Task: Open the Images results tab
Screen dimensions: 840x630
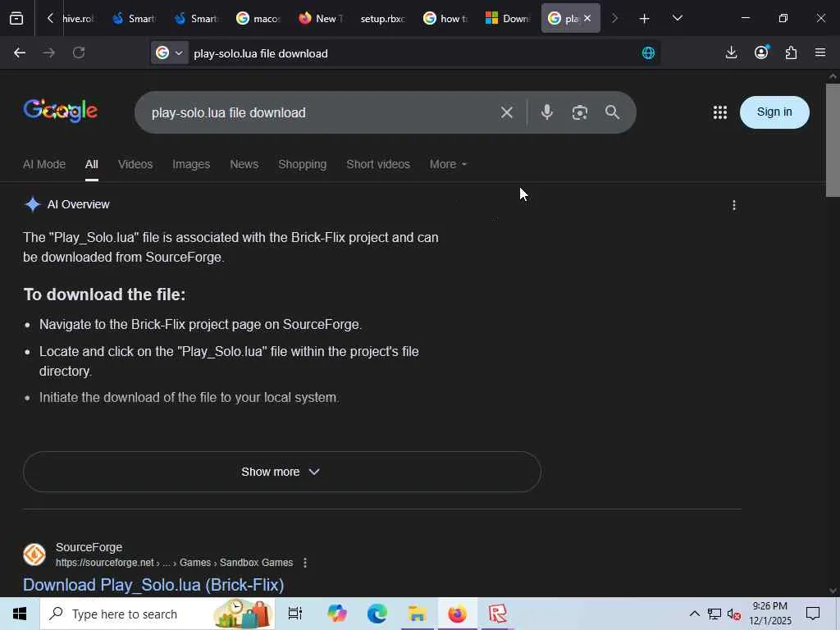Action: point(191,164)
